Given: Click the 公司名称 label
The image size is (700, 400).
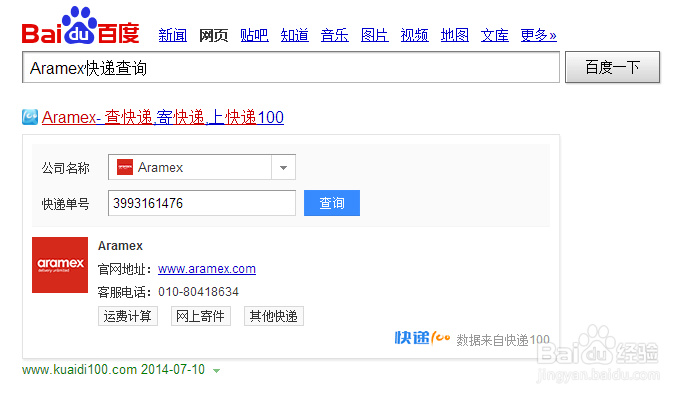Looking at the screenshot, I should pyautogui.click(x=66, y=168).
